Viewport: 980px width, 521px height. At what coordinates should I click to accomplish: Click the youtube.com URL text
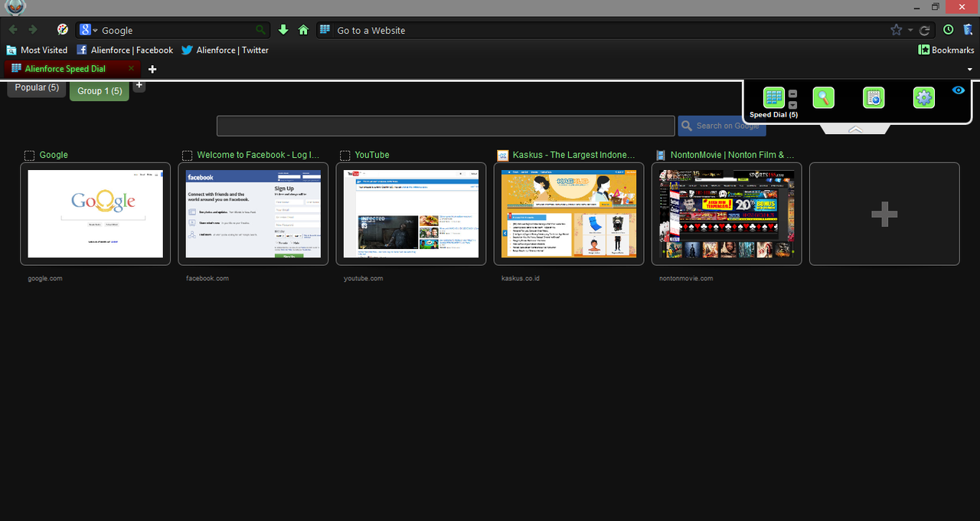point(364,279)
